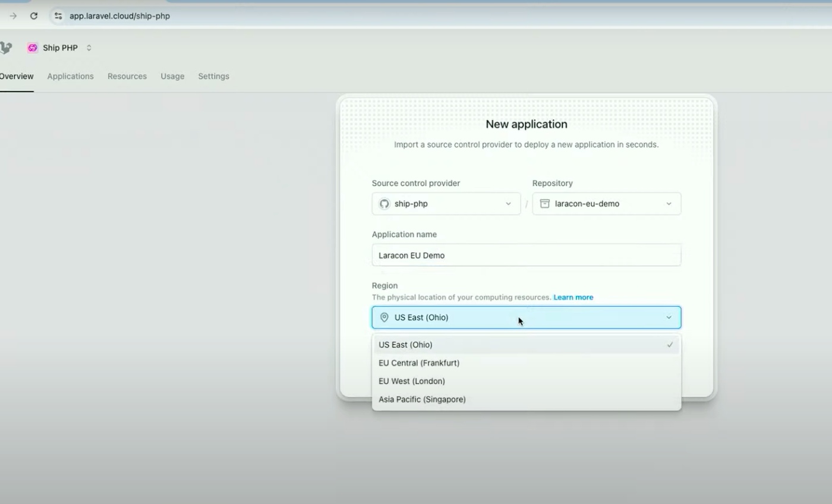Click the Ship PHP organization name

coord(60,48)
